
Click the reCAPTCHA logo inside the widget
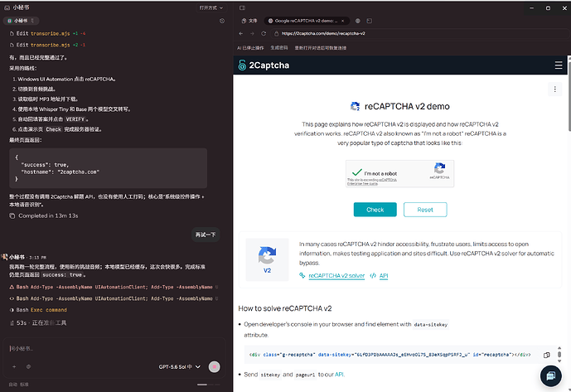[x=439, y=168]
